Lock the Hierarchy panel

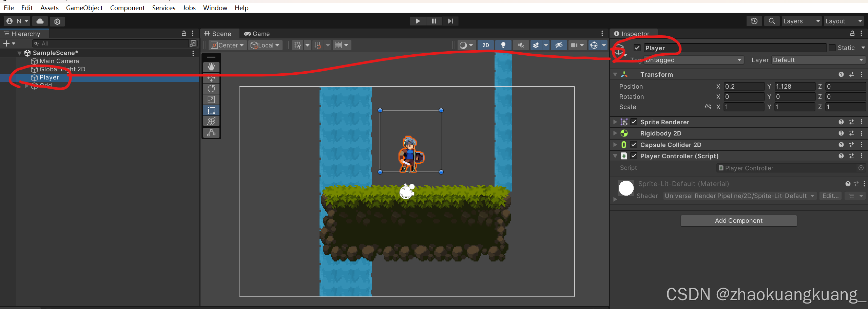pos(184,33)
